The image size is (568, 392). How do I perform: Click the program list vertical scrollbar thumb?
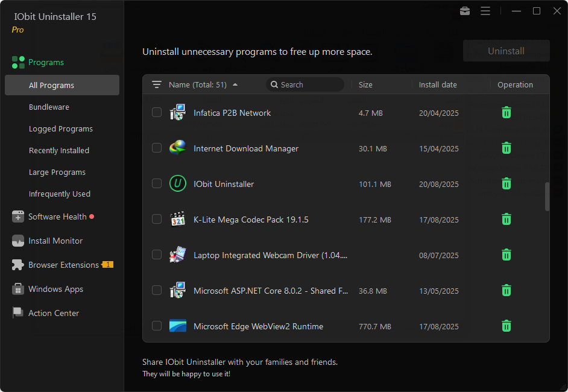[x=547, y=197]
